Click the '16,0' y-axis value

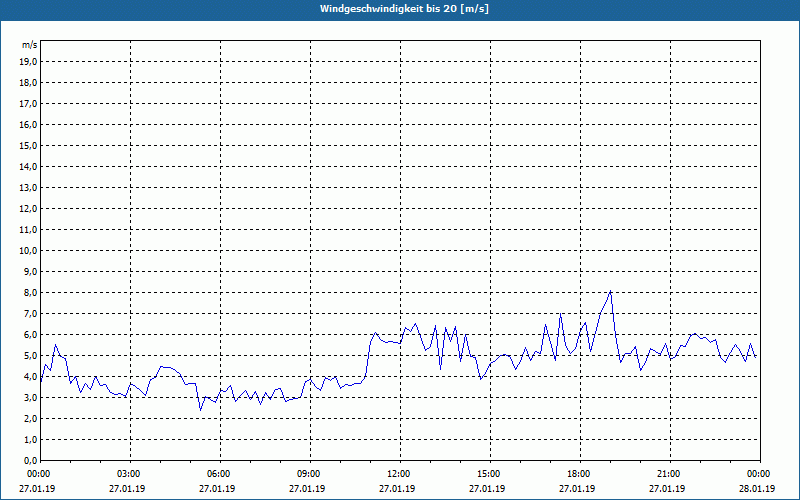(x=28, y=124)
